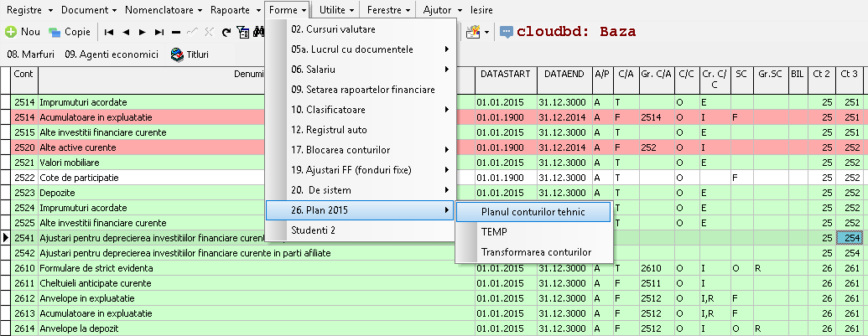Click the DATAEND column header
Screen dimensions: 868x336
(x=564, y=80)
